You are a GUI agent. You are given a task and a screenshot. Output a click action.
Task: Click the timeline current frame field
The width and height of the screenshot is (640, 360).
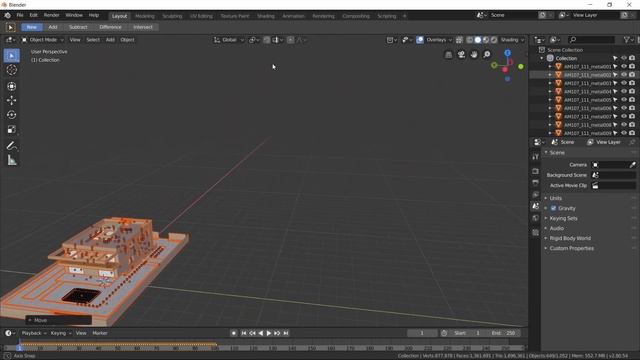point(422,333)
